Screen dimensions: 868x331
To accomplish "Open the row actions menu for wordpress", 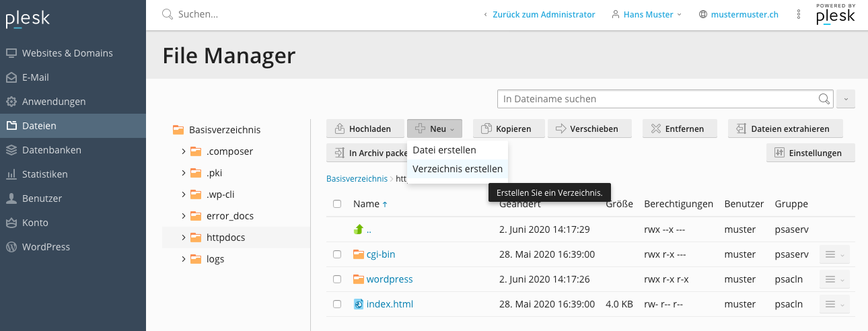I will tap(834, 279).
